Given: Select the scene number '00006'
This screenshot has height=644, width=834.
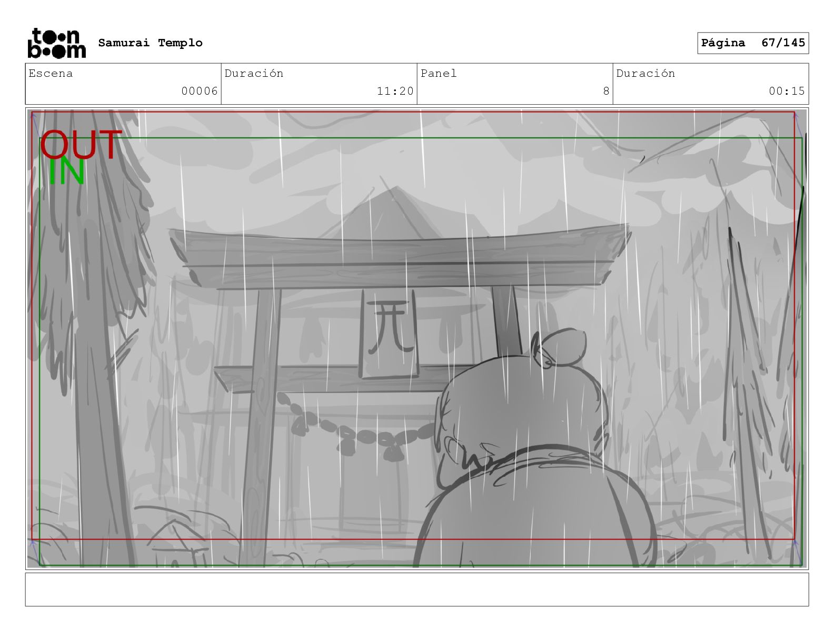Looking at the screenshot, I should [x=200, y=91].
